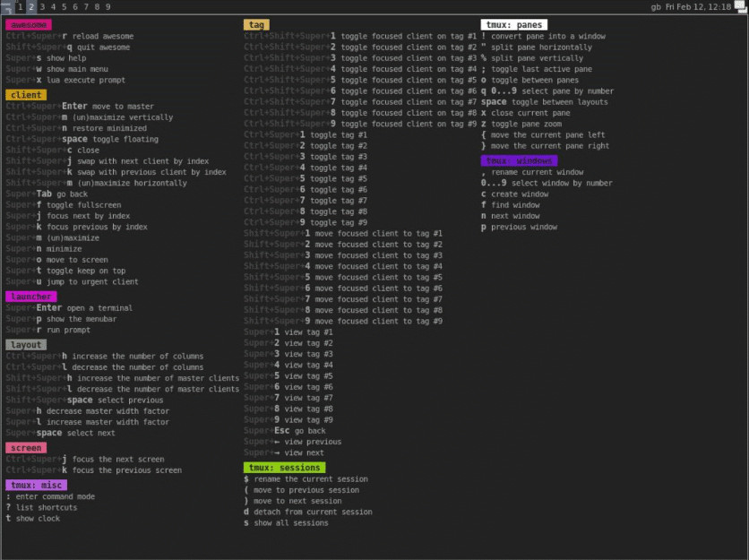
Task: Click the 'find window' row
Action: [x=511, y=205]
